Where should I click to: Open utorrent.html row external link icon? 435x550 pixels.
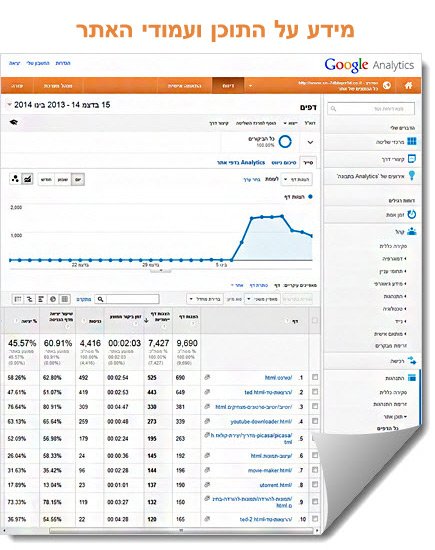[207, 484]
